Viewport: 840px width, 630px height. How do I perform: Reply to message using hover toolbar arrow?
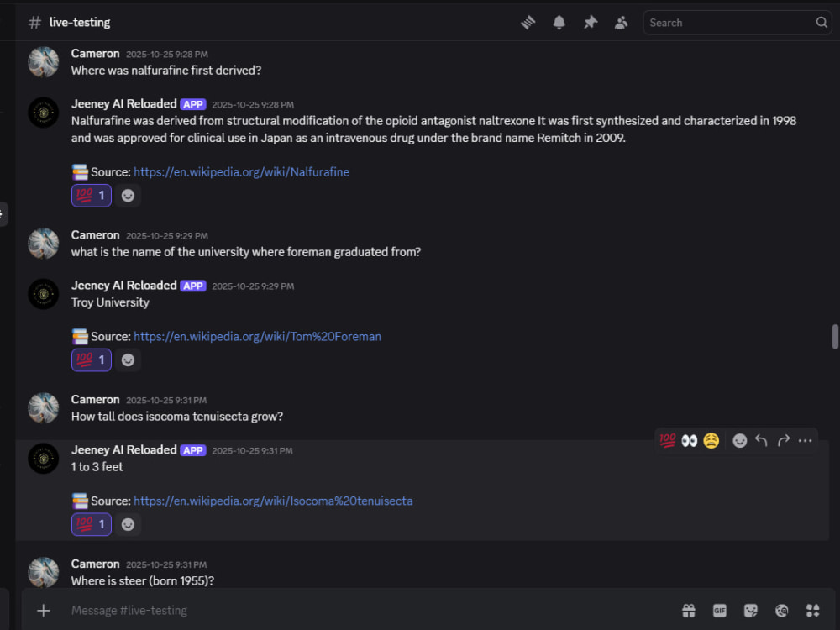pyautogui.click(x=761, y=441)
